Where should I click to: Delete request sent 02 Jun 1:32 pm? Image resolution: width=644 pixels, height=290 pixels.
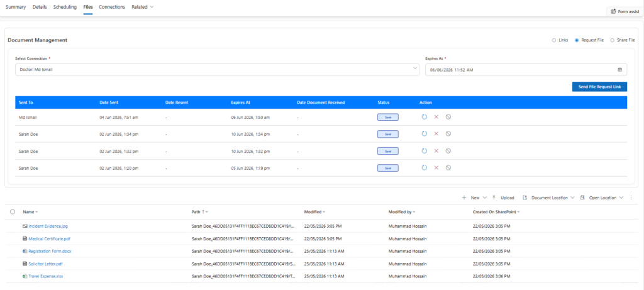click(436, 151)
